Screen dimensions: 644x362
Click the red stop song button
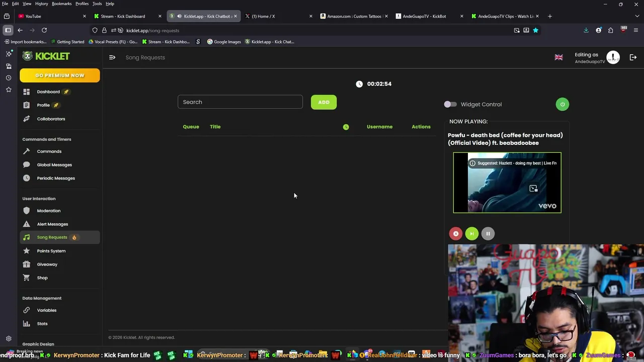455,233
